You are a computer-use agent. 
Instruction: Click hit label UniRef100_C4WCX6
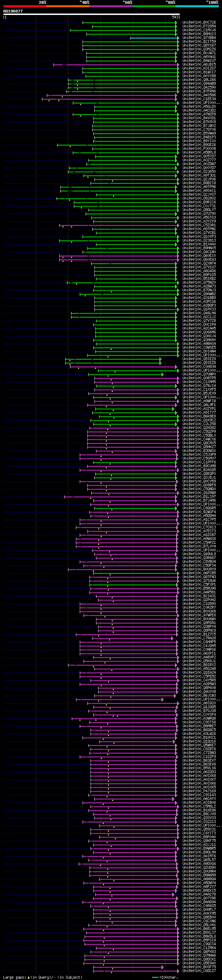(199, 439)
